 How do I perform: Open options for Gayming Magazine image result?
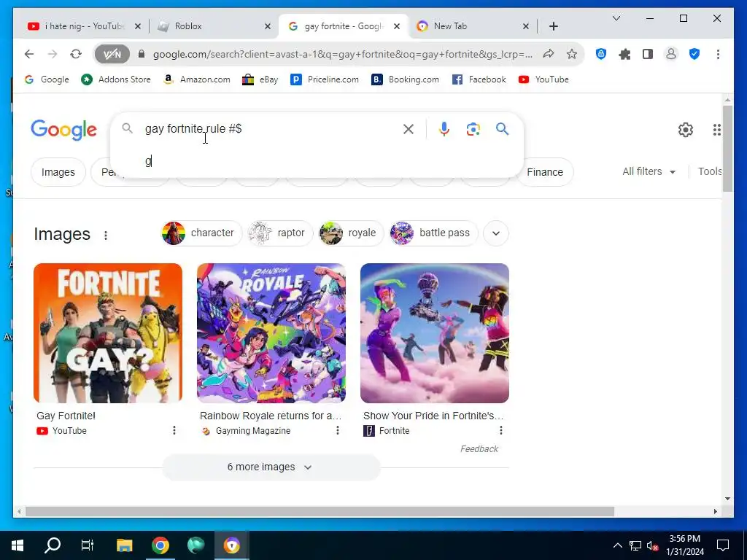tap(338, 430)
